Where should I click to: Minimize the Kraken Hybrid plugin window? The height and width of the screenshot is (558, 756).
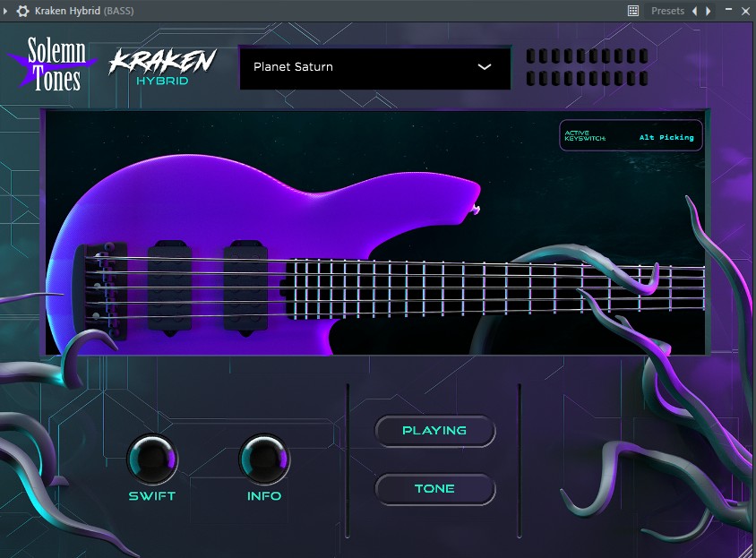click(728, 10)
